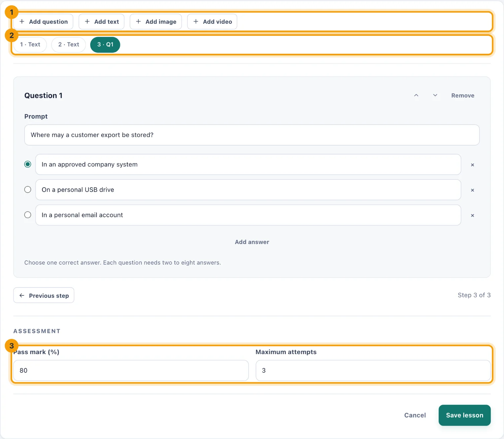Screen dimensions: 504x439
Task: Edit the 'In a personal email account' answer
Action: (x=248, y=215)
